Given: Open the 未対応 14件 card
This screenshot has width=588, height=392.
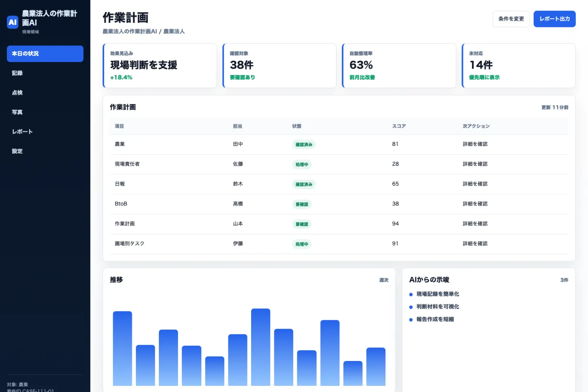Looking at the screenshot, I should [x=519, y=66].
